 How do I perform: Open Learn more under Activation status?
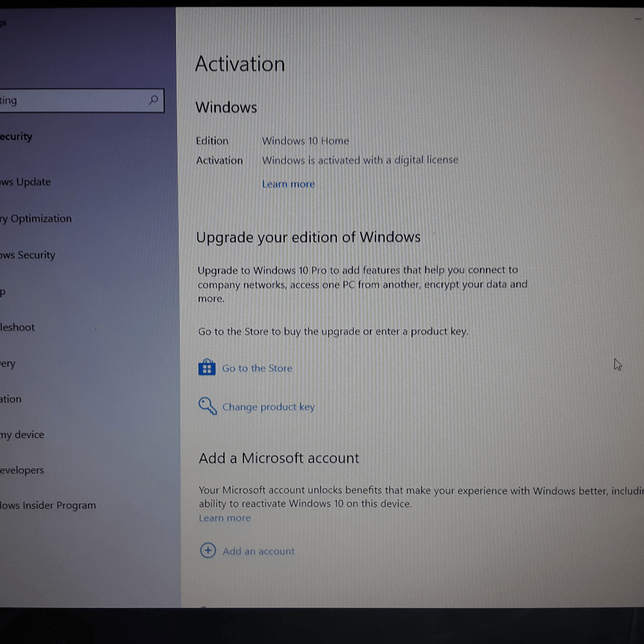pyautogui.click(x=288, y=184)
